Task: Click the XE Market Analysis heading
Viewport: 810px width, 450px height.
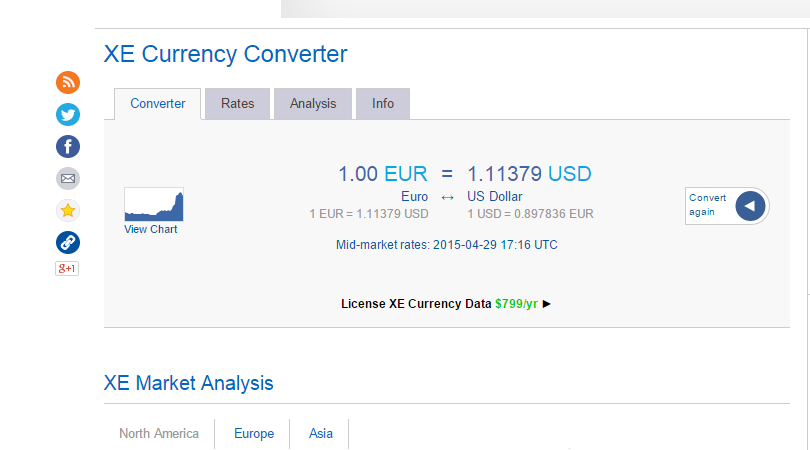Action: click(189, 383)
